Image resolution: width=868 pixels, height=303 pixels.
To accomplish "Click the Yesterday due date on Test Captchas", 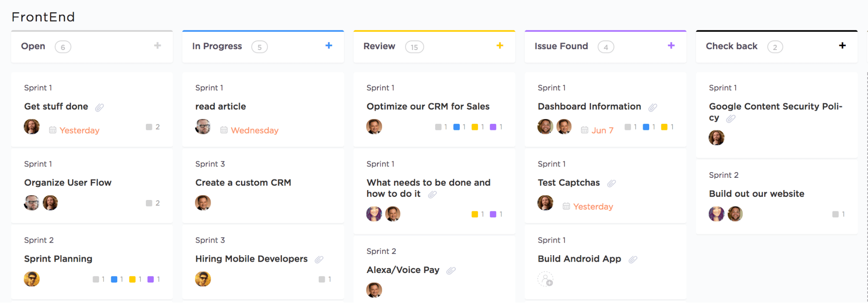I will [593, 206].
